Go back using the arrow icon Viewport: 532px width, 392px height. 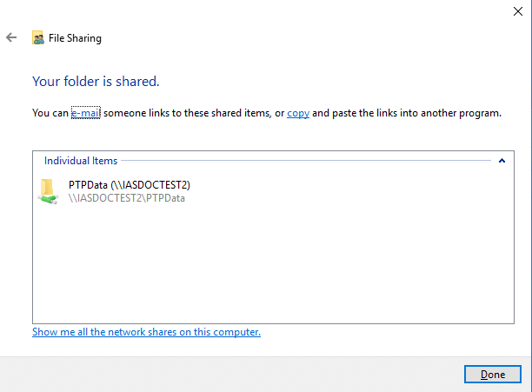point(11,37)
